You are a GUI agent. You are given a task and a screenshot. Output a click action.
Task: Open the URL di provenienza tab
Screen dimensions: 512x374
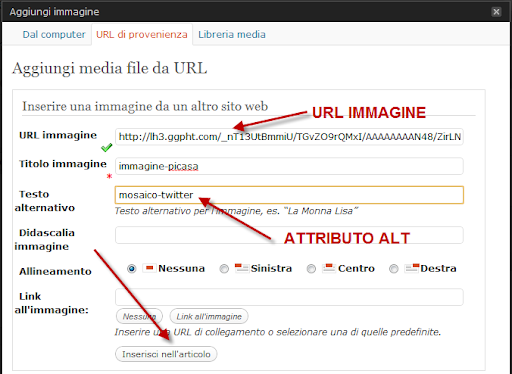142,34
